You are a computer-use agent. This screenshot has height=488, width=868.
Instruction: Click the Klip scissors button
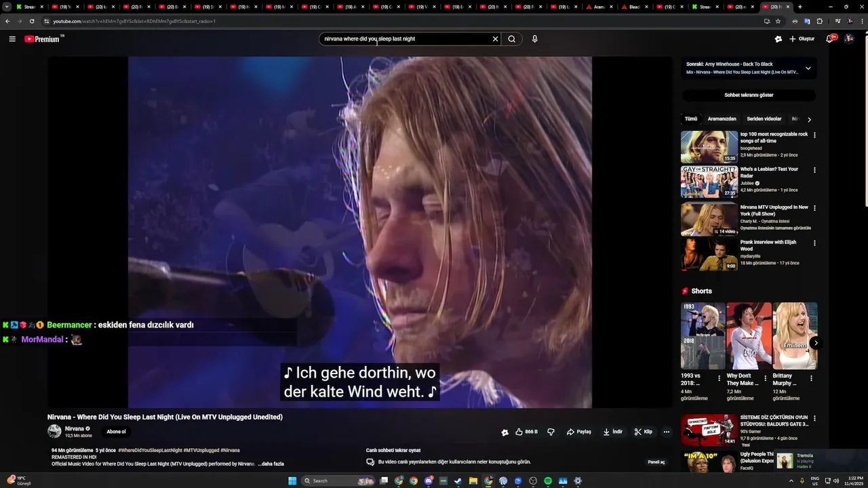(643, 432)
